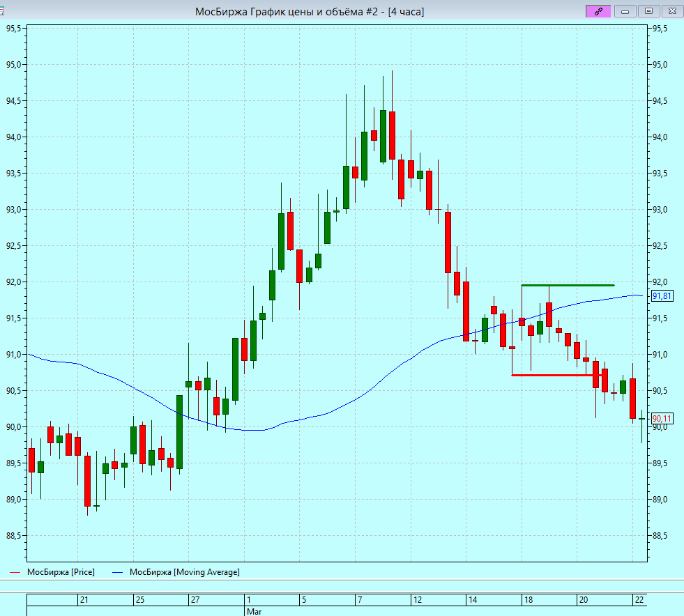Click the blue 91,81 moving average label
The image size is (684, 616).
click(x=662, y=296)
